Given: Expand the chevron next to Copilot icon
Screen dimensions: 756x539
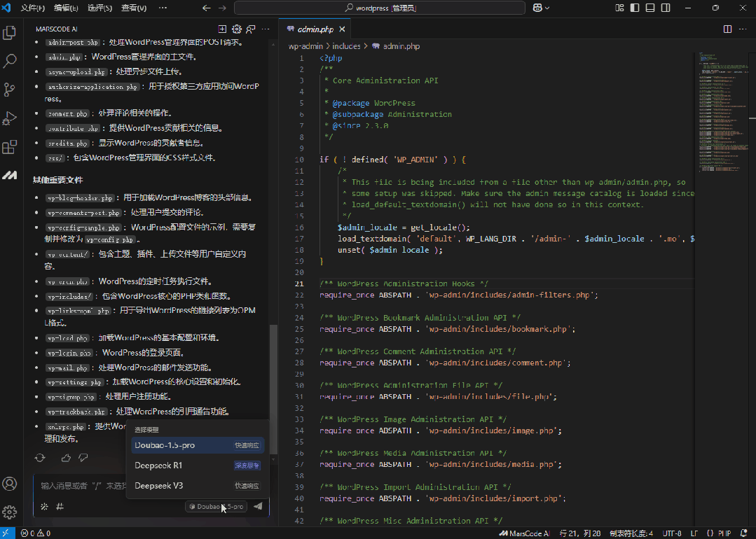Looking at the screenshot, I should [547, 8].
